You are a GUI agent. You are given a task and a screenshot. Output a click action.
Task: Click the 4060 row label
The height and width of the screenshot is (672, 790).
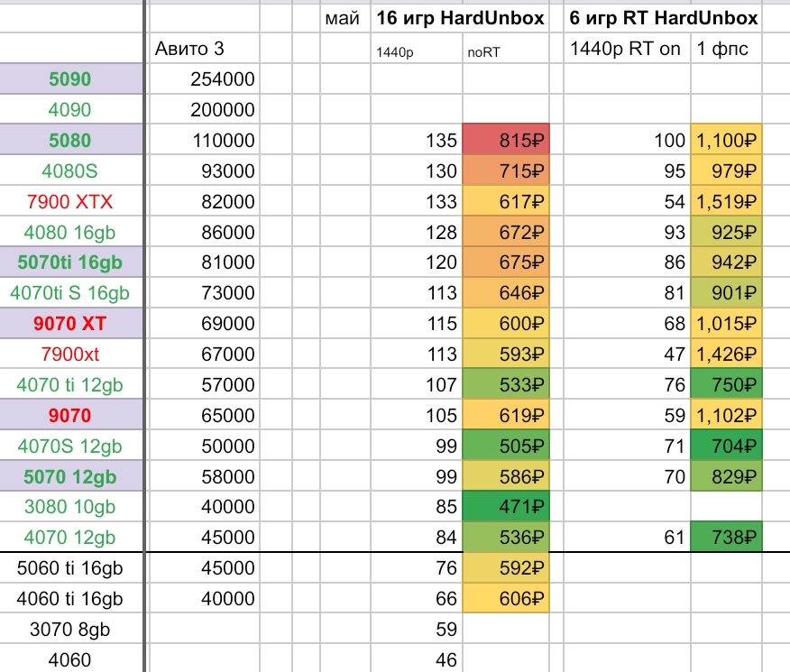[x=71, y=658]
